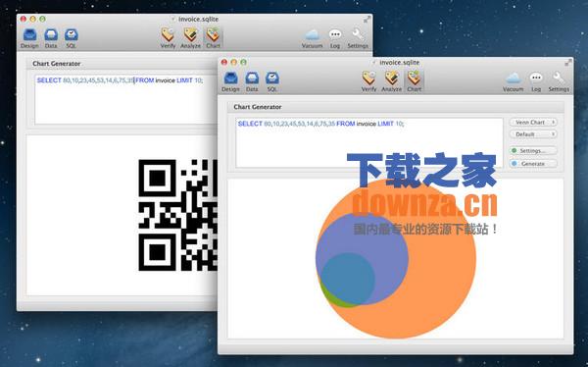588x367 pixels.
Task: Click Verify icon in the front window
Action: click(x=368, y=81)
